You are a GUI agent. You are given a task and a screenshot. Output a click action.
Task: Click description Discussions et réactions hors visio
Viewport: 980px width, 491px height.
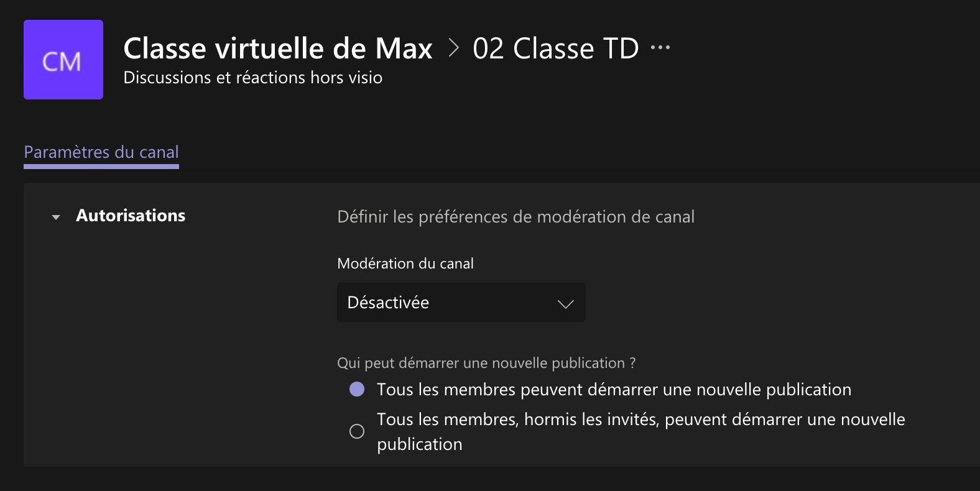click(x=253, y=78)
